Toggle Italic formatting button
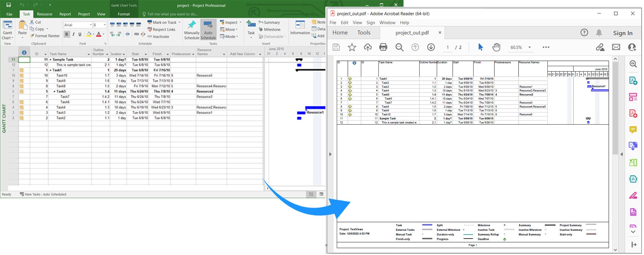Image resolution: width=644 pixels, height=255 pixels. point(73,34)
